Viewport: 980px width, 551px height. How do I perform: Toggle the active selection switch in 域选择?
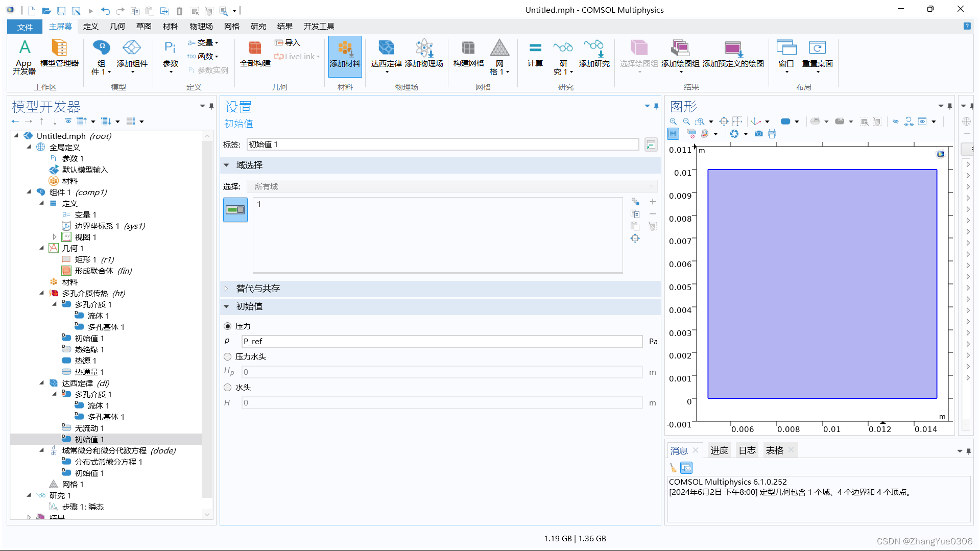tap(235, 210)
